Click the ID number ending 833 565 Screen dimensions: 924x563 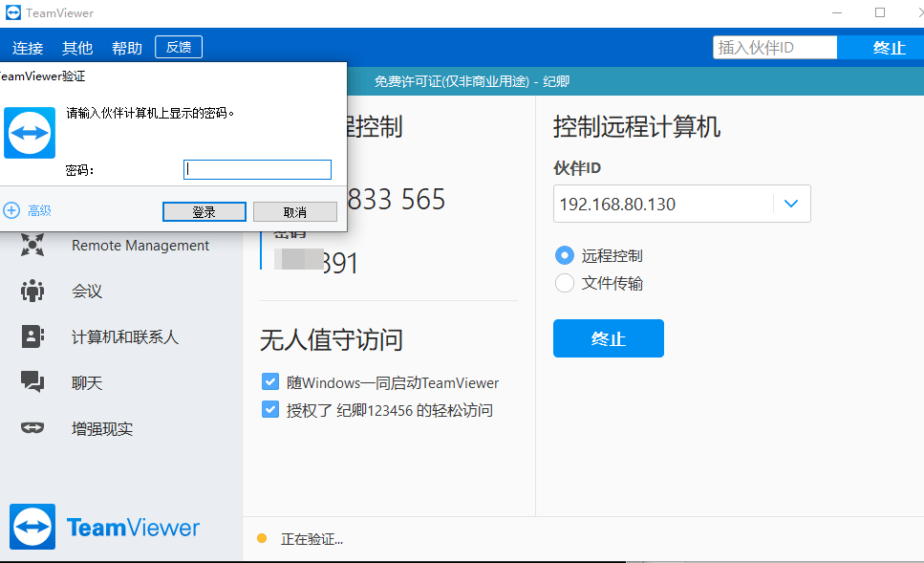click(396, 199)
